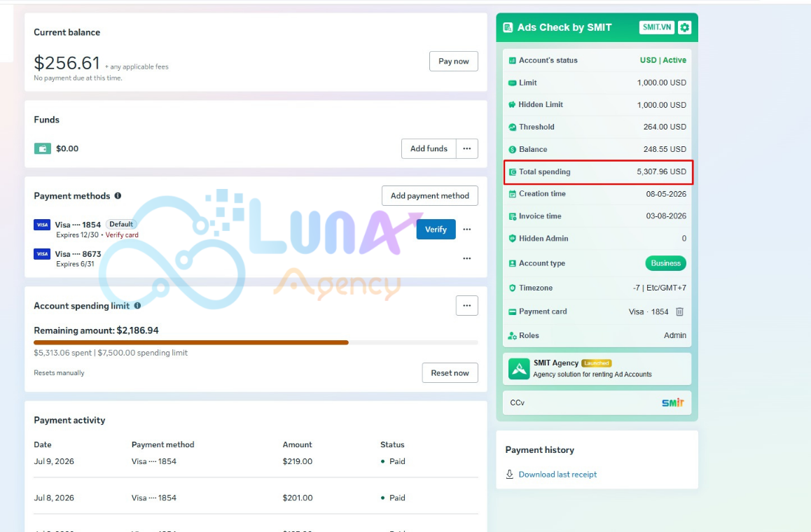Click the Account type icon
811x532 pixels.
512,263
